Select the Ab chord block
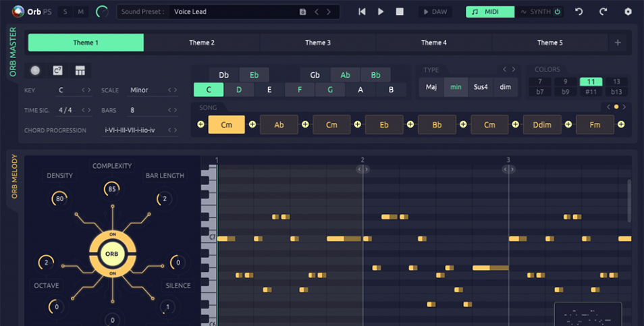 (279, 125)
